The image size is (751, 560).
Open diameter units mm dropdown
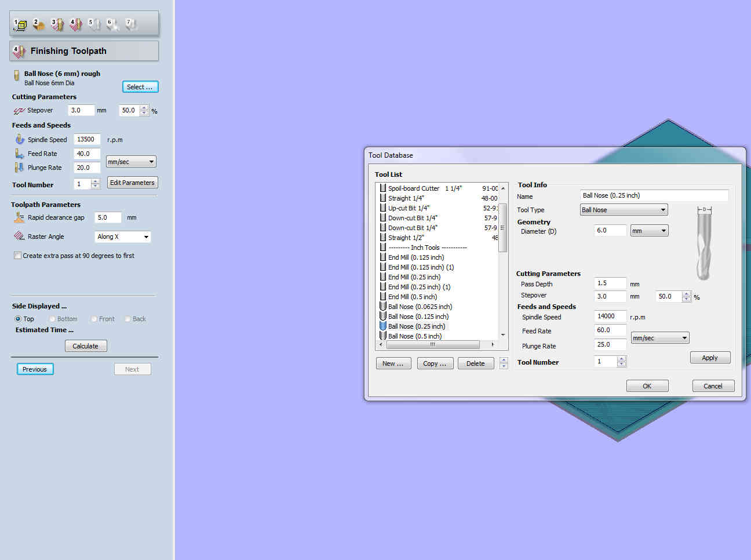pyautogui.click(x=649, y=231)
